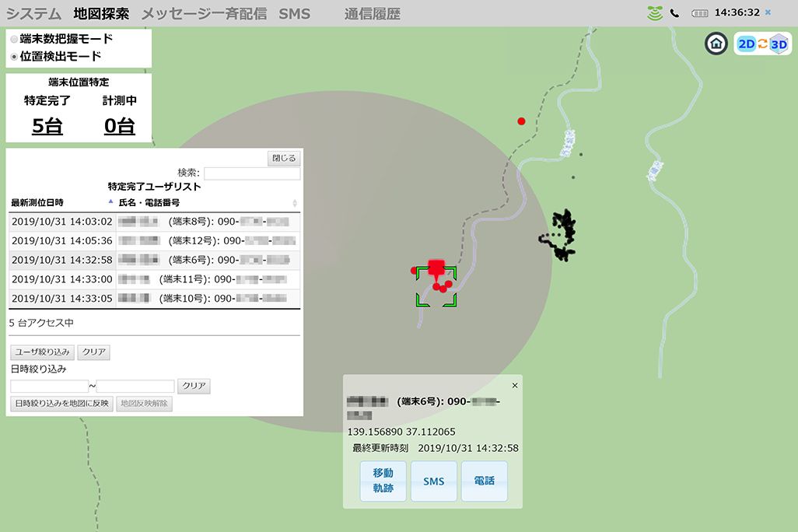Viewport: 798px width, 532px height.
Task: Open the システム menu
Action: click(x=33, y=14)
